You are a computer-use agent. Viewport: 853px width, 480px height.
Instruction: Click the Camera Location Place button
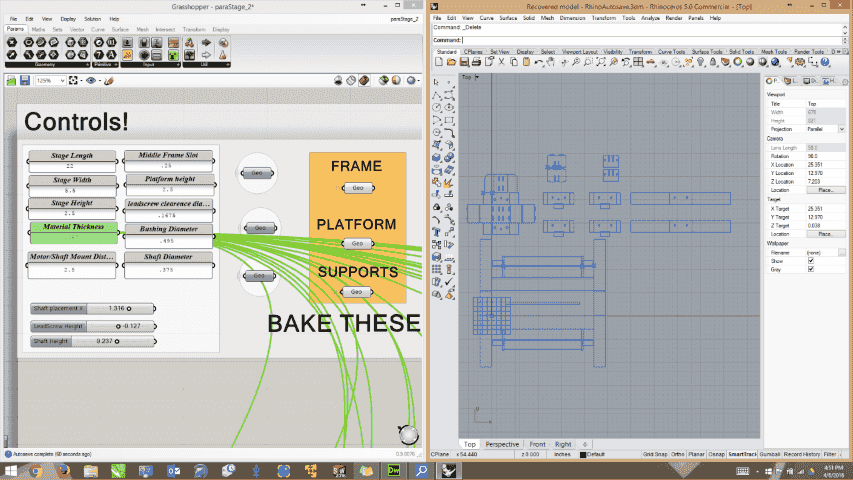click(825, 190)
